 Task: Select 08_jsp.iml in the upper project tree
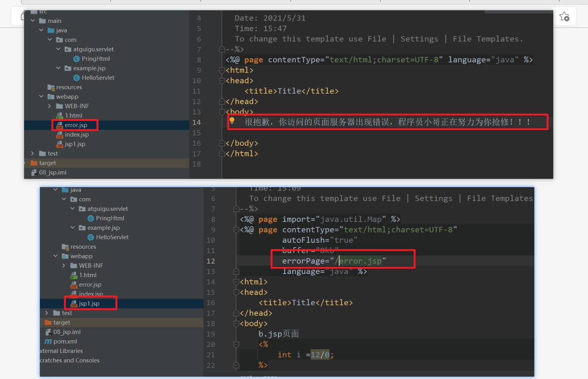coord(53,173)
